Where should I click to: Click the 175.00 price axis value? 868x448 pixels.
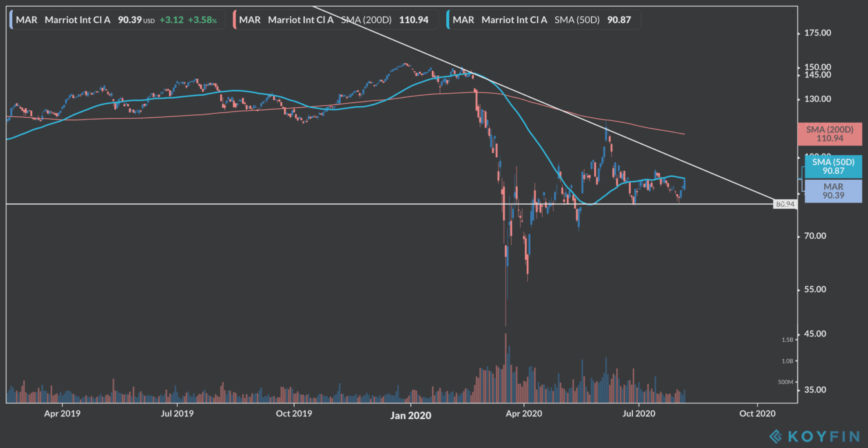[x=818, y=33]
